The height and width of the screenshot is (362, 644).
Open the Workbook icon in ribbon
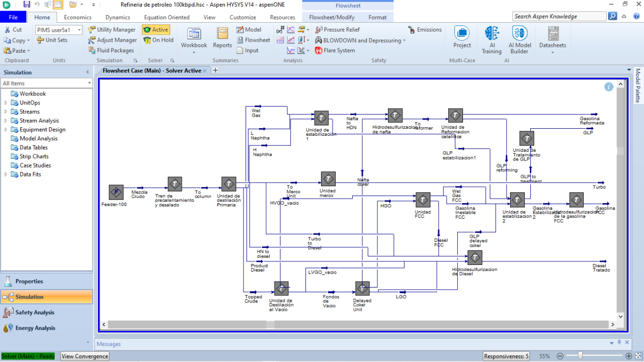[194, 34]
